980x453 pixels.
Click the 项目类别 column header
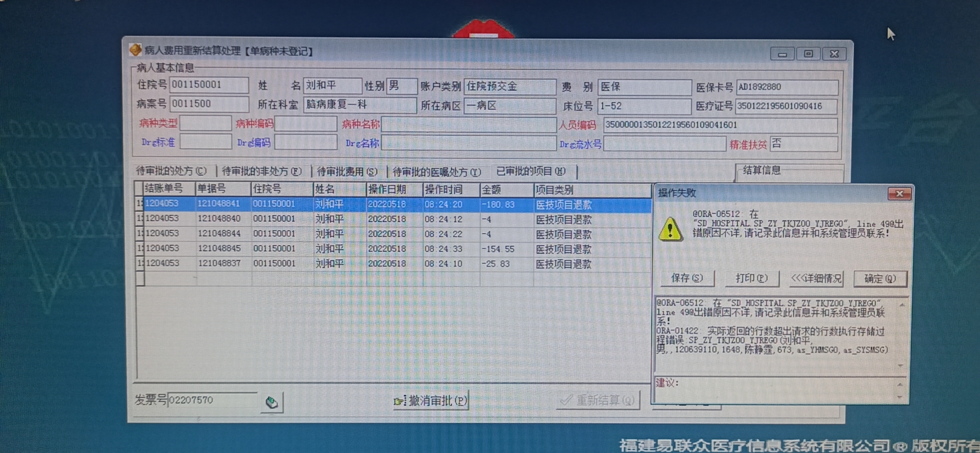click(592, 190)
